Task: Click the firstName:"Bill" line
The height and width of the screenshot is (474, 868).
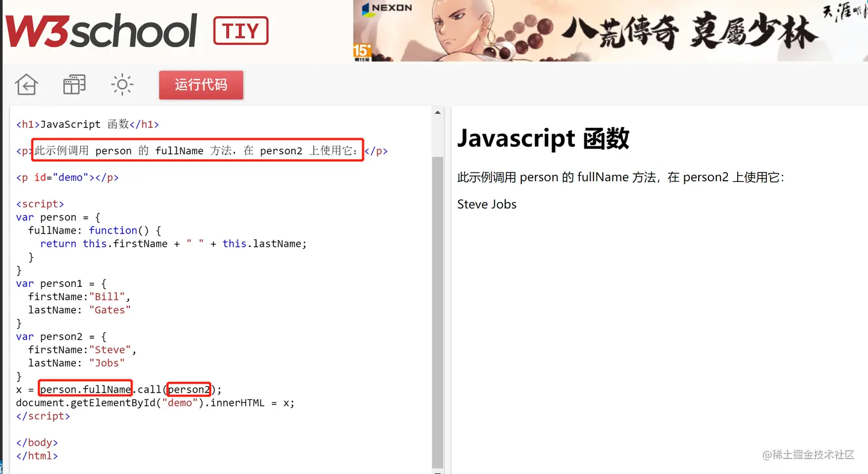Action: (x=79, y=297)
